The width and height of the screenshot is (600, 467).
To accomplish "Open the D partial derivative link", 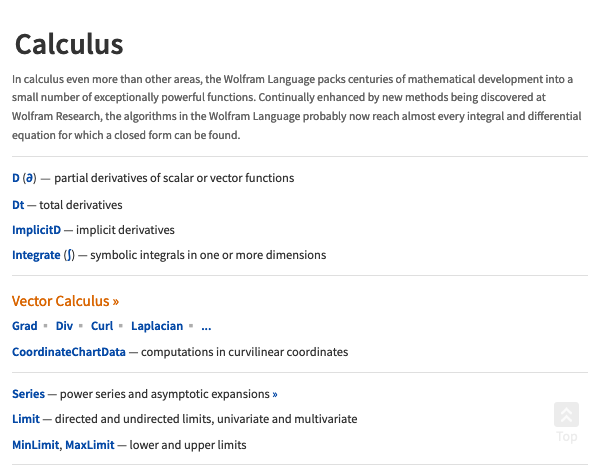I will (x=16, y=178).
